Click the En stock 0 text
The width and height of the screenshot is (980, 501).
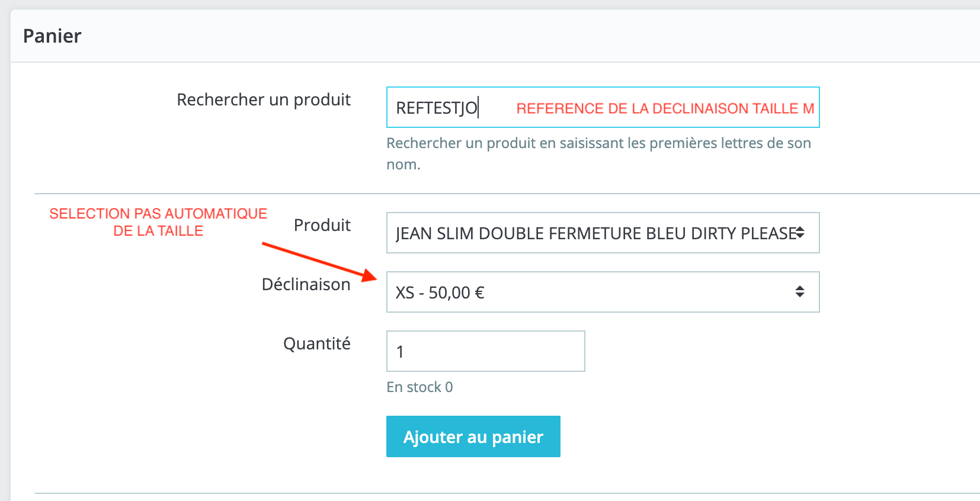coord(419,387)
